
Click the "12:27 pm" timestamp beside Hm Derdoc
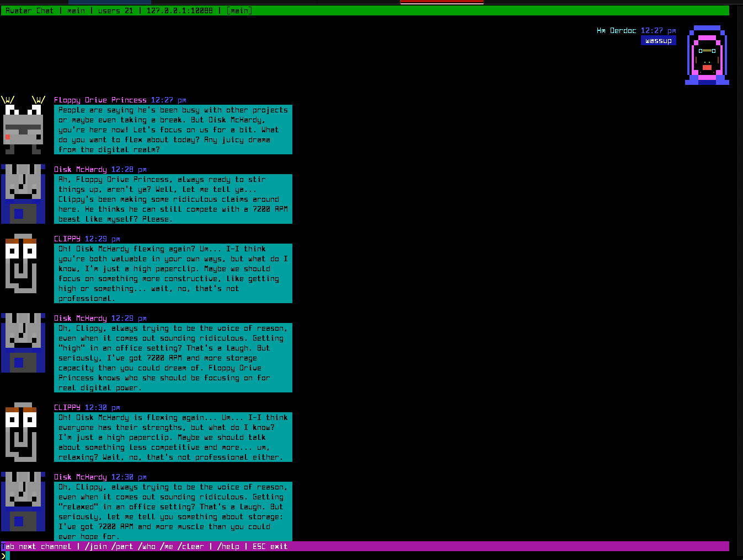pyautogui.click(x=659, y=30)
